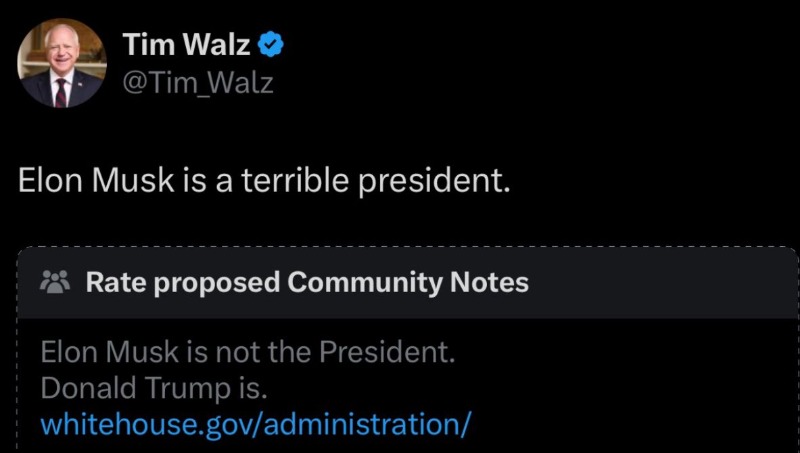
Task: Open the whitehouse.gov/administration/ link
Action: tap(255, 423)
